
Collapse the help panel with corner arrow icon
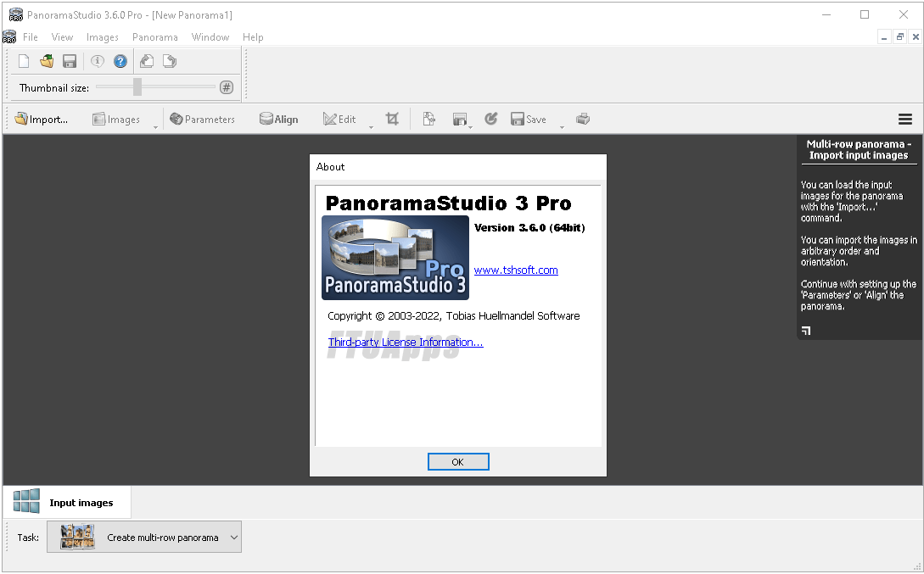[x=806, y=331]
